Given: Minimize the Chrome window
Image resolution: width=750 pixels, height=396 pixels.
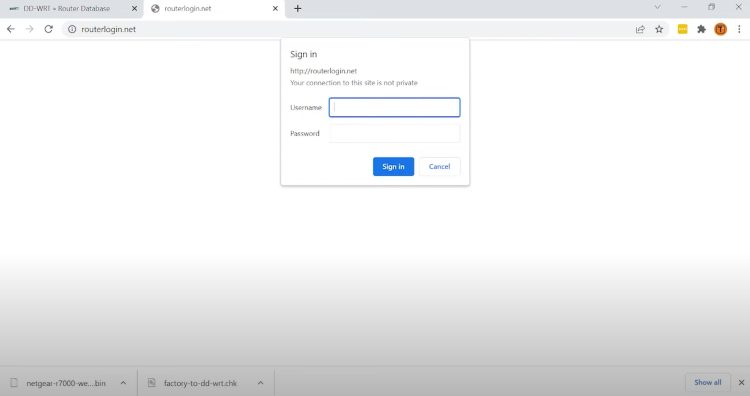Looking at the screenshot, I should pyautogui.click(x=684, y=7).
